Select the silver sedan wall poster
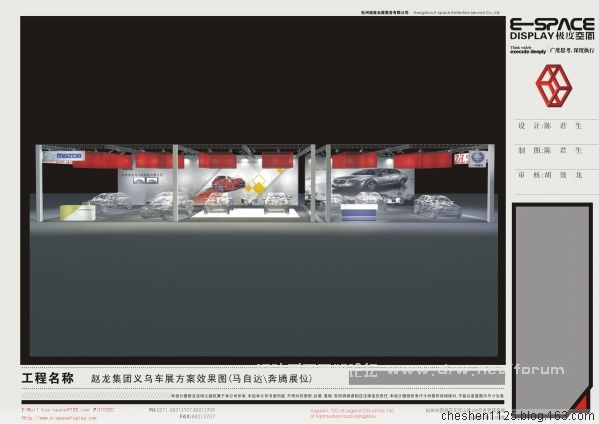This screenshot has width=599, height=424. [371, 179]
